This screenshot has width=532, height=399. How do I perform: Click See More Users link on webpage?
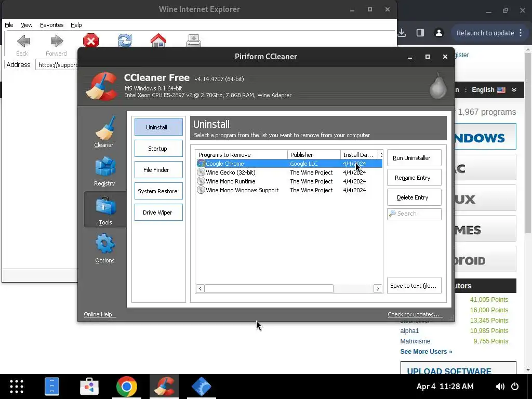click(426, 352)
